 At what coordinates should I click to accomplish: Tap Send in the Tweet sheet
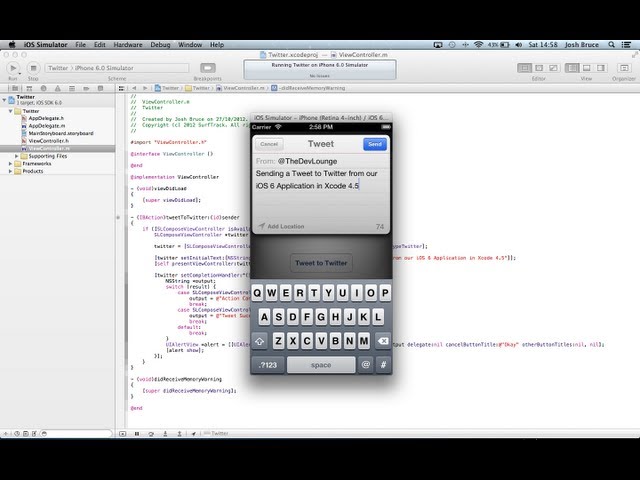tap(375, 144)
